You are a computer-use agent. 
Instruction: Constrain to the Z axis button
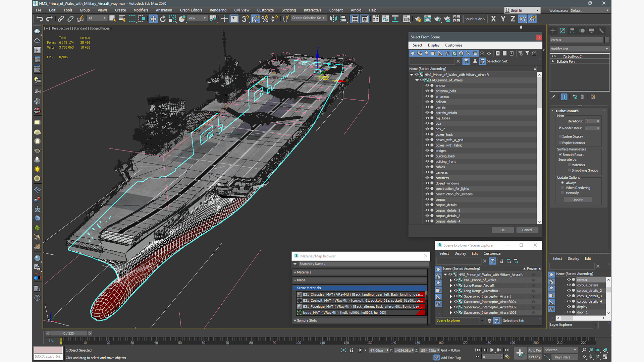tap(513, 19)
